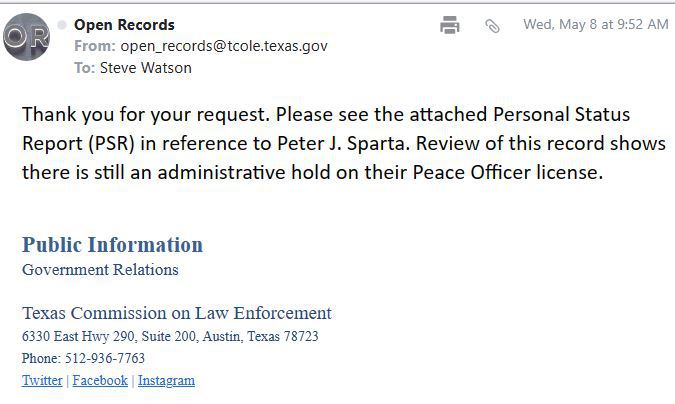Click the open_records@tcole.texas.gov sender address

coord(224,46)
